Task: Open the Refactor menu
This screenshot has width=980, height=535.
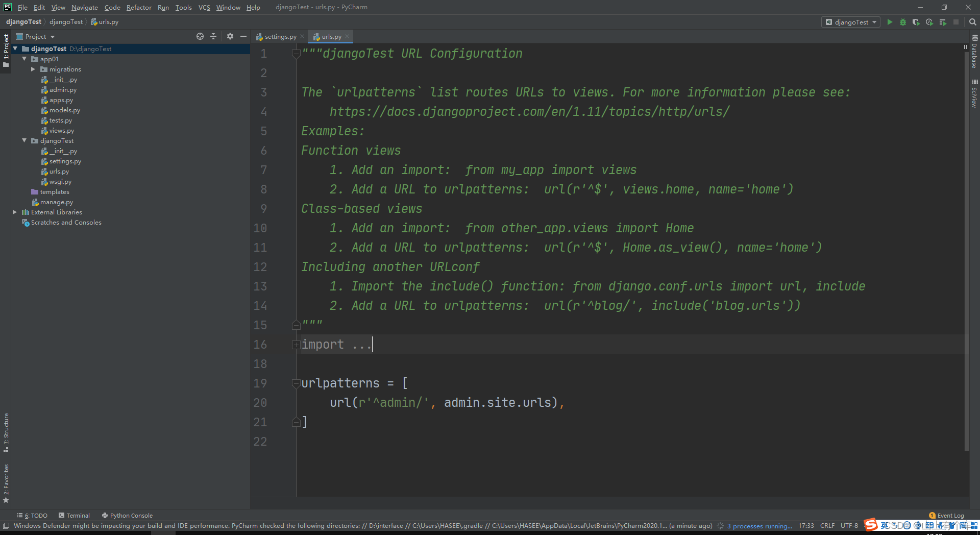Action: click(139, 7)
